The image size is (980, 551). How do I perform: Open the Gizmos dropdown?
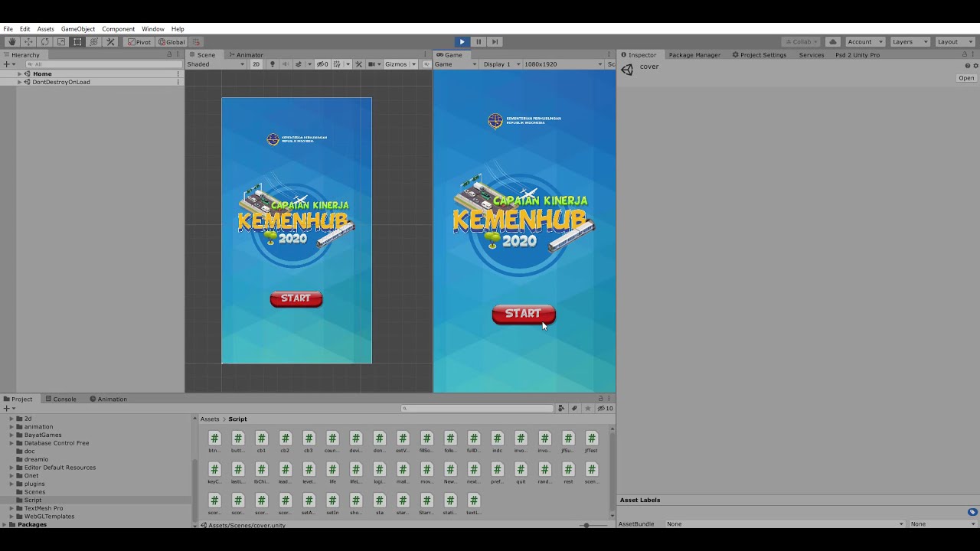(x=400, y=64)
